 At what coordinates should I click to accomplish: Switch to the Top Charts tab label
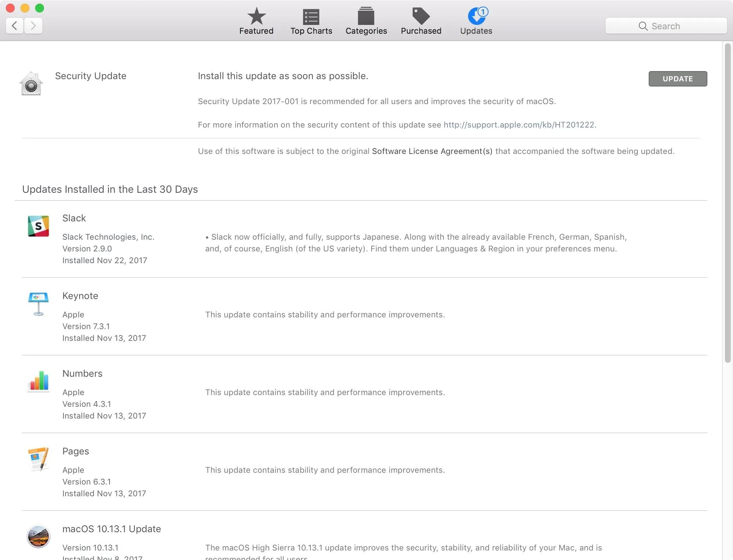point(311,31)
